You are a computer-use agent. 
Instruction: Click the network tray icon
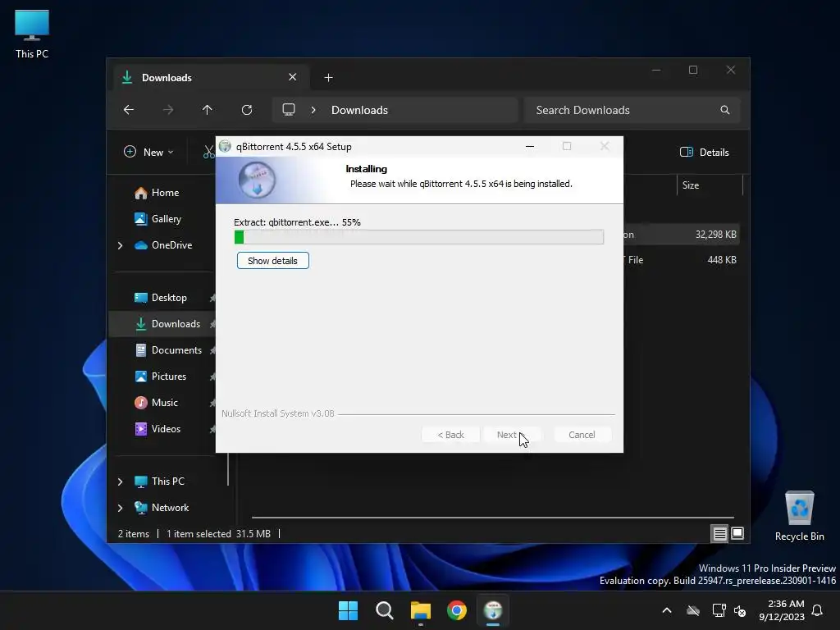719,610
